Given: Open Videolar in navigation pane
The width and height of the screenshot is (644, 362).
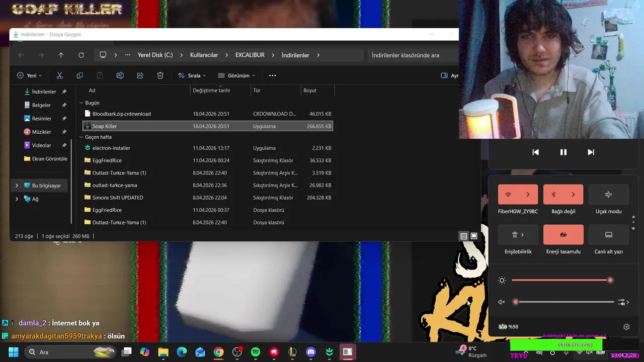Looking at the screenshot, I should (x=41, y=145).
